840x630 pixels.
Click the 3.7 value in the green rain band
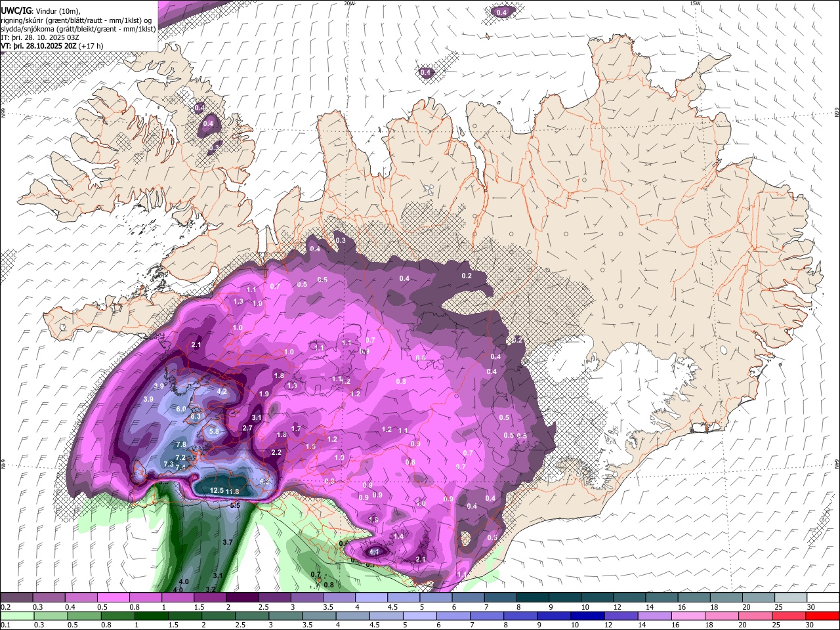(228, 542)
